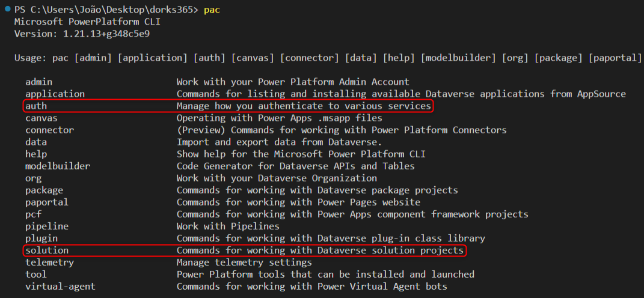Viewport: 644px width, 298px height.
Task: Click the 'paportal' command name in the list
Action: coord(47,202)
